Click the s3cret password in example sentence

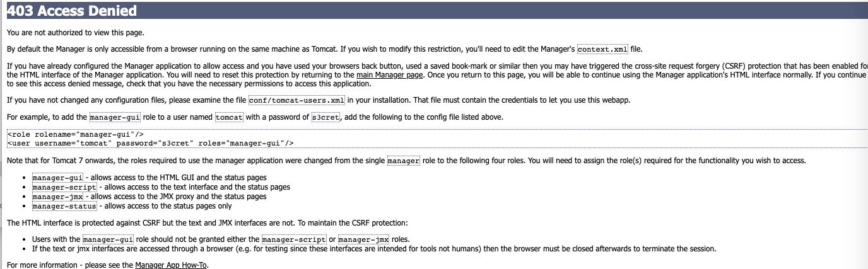(x=326, y=117)
